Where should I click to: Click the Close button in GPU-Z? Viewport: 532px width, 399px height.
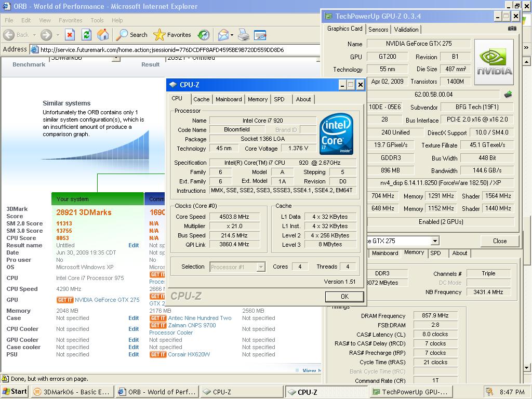tap(499, 241)
